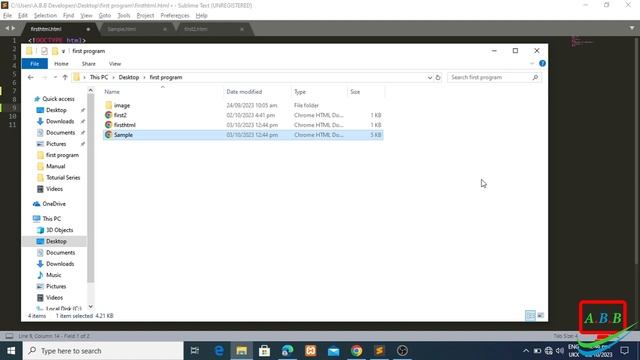The image size is (640, 360).
Task: Select the first2 HTML file
Action: click(x=120, y=115)
